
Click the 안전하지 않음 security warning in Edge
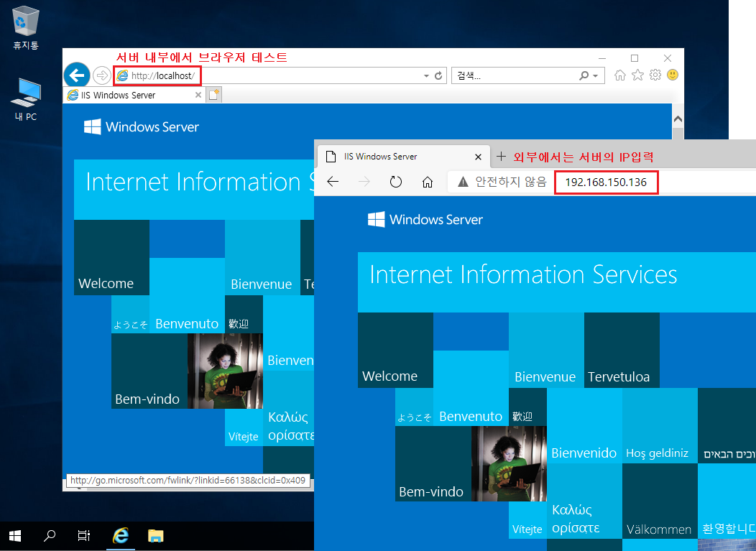click(x=502, y=182)
